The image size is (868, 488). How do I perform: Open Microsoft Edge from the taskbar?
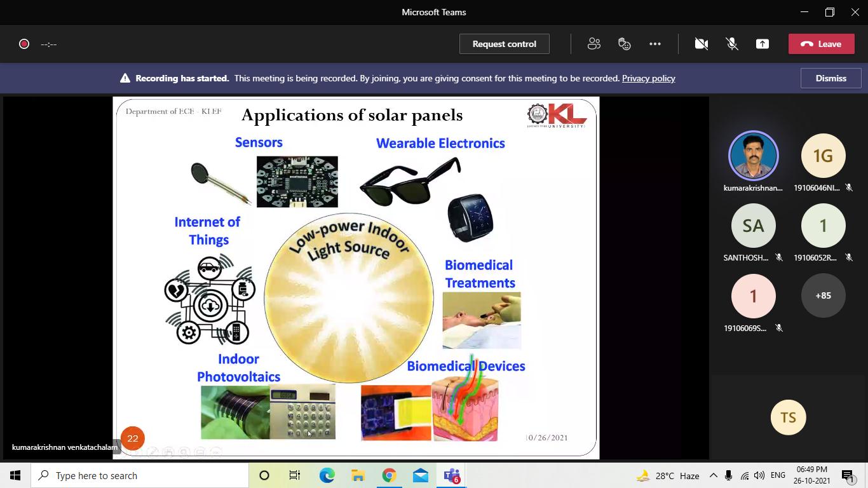click(327, 475)
